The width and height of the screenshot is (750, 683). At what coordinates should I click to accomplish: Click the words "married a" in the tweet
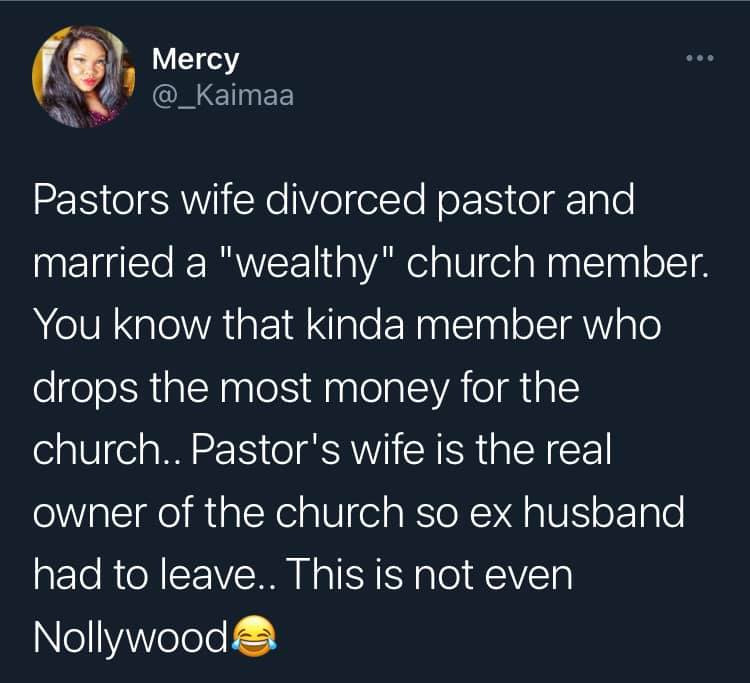[x=120, y=263]
